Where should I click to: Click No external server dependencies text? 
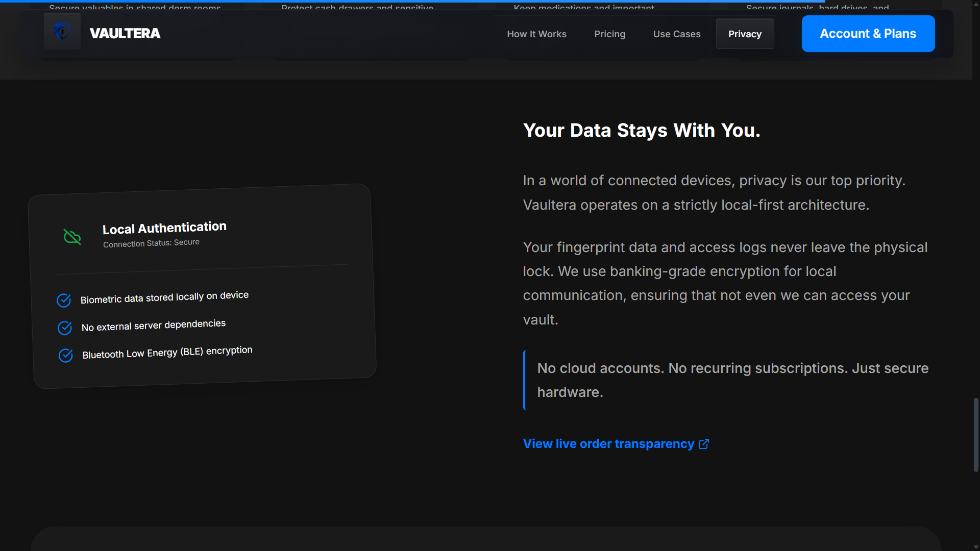(154, 325)
